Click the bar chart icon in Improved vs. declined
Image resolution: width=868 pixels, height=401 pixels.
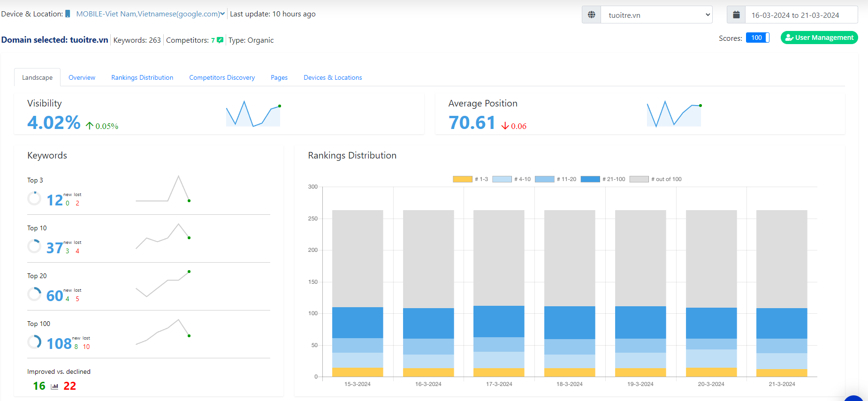point(54,386)
